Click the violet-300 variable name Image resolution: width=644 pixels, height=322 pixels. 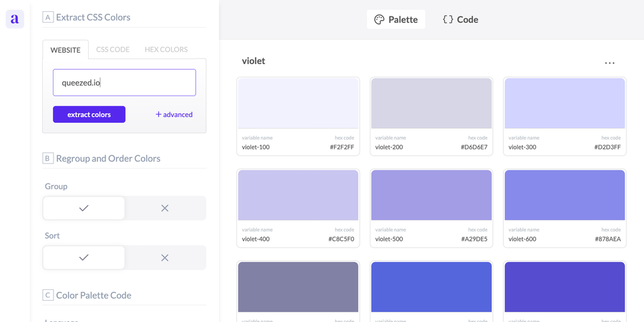click(522, 147)
